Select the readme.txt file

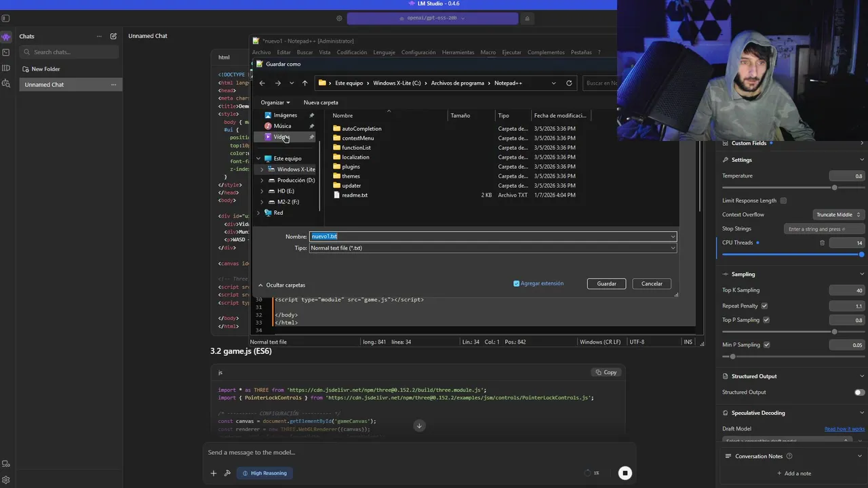pyautogui.click(x=355, y=195)
